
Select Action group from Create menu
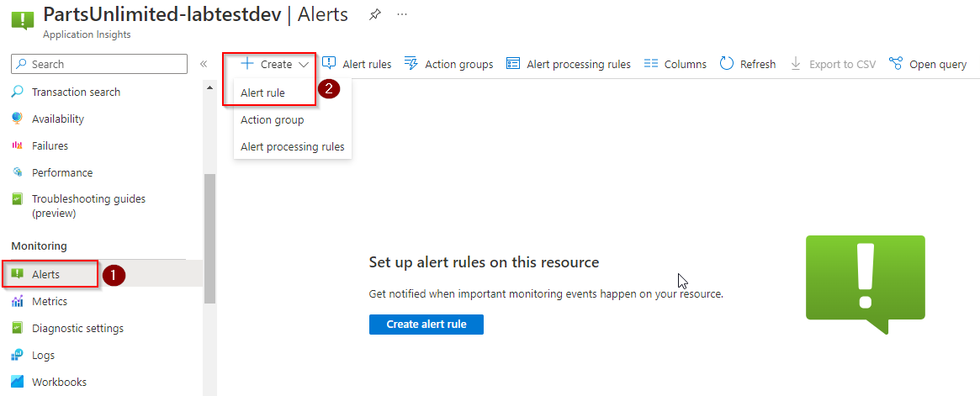tap(272, 120)
